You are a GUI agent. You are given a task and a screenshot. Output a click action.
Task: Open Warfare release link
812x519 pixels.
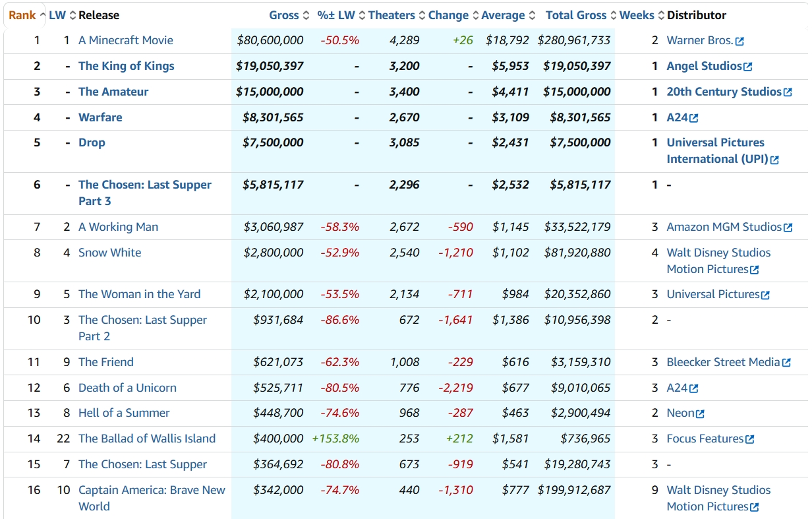pyautogui.click(x=100, y=117)
